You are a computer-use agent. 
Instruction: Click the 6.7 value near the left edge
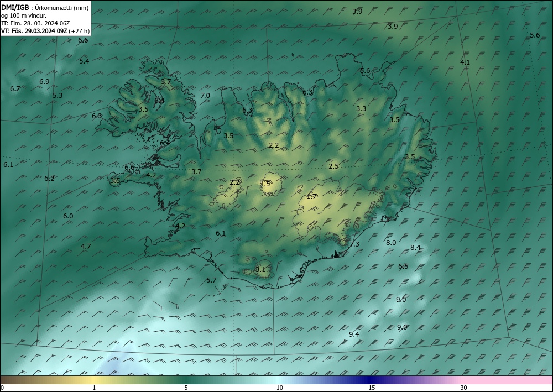coord(15,89)
